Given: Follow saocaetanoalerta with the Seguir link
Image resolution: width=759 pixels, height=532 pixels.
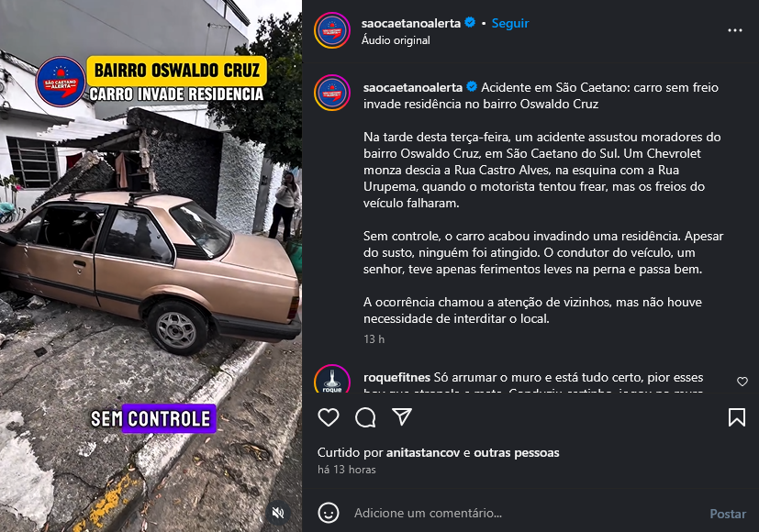Looking at the screenshot, I should 510,23.
